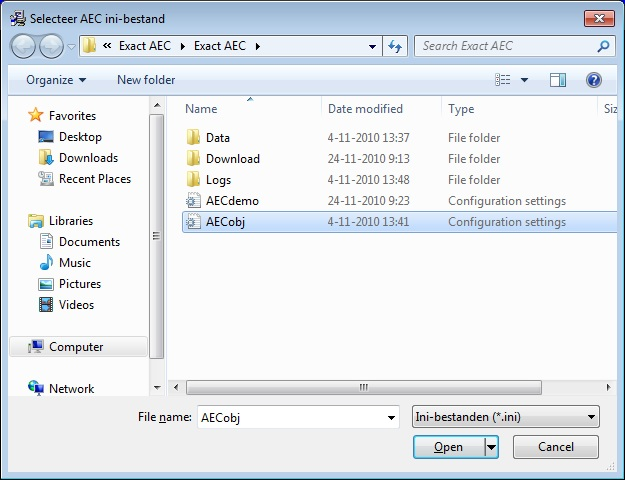
Task: Select the AECdemo configuration file
Action: click(x=232, y=201)
